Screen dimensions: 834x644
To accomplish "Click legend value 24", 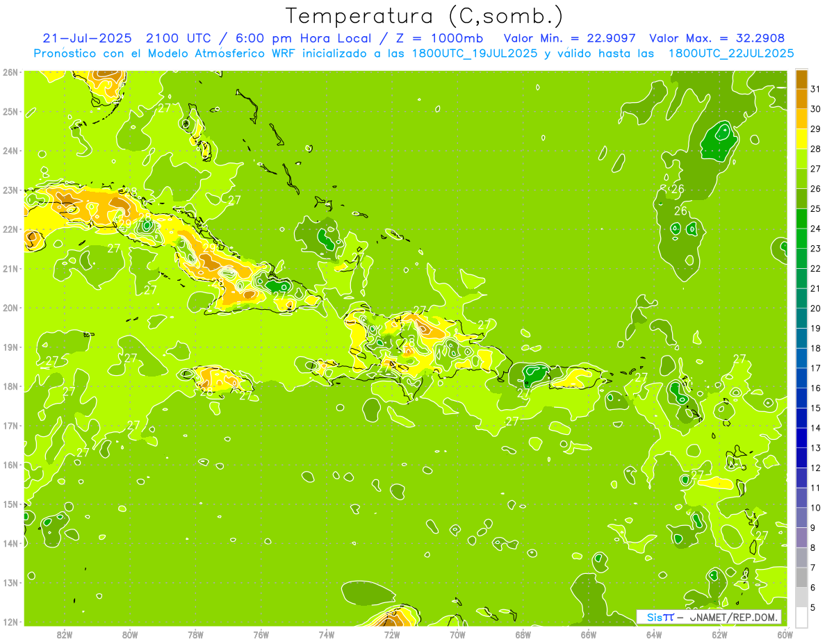I will (816, 229).
